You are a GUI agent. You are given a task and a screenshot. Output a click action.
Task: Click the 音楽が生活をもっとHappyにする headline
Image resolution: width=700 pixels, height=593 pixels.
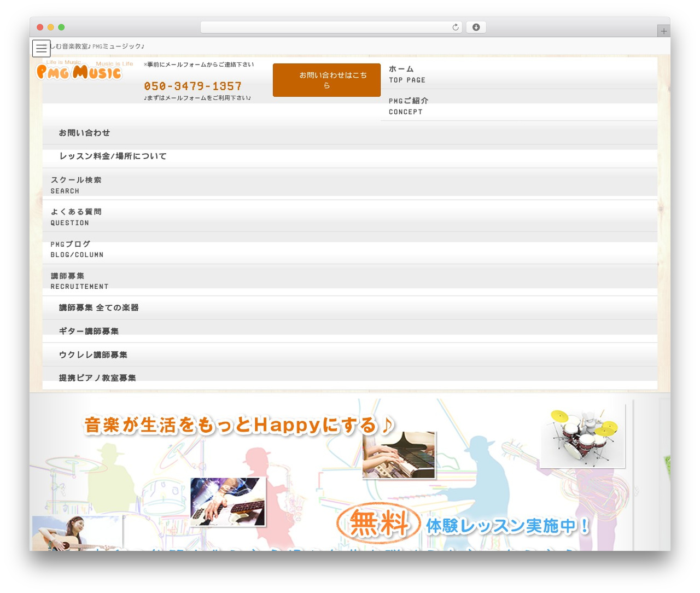(x=239, y=425)
